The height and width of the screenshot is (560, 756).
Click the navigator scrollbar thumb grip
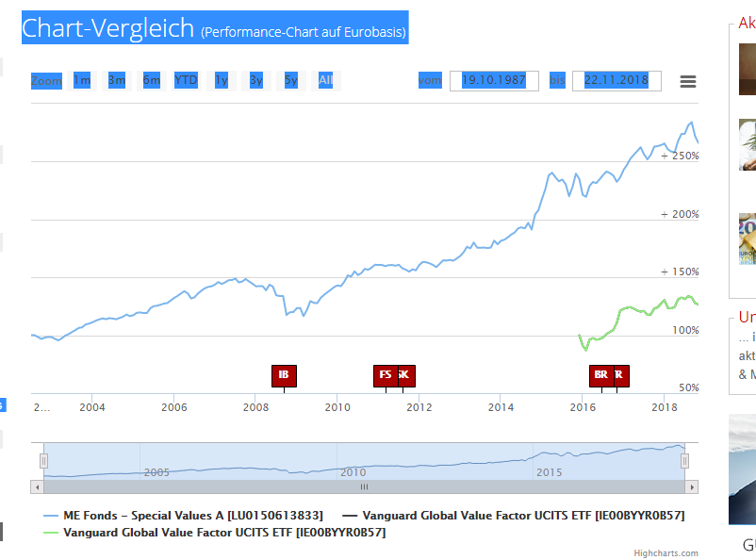click(365, 487)
